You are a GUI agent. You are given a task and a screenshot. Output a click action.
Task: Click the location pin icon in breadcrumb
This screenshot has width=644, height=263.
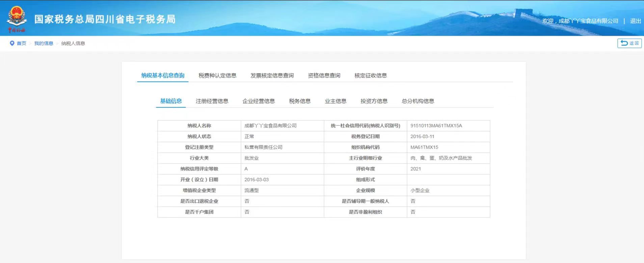coord(12,43)
